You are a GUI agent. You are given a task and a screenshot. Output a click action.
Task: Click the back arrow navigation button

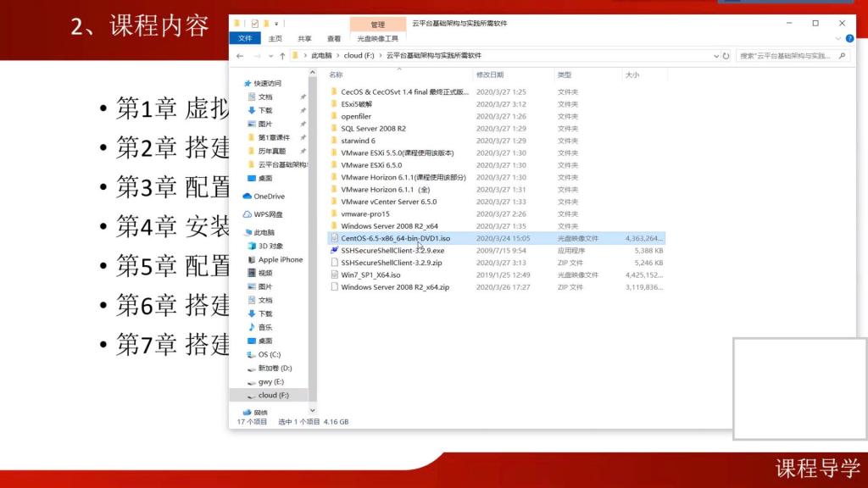tap(240, 56)
